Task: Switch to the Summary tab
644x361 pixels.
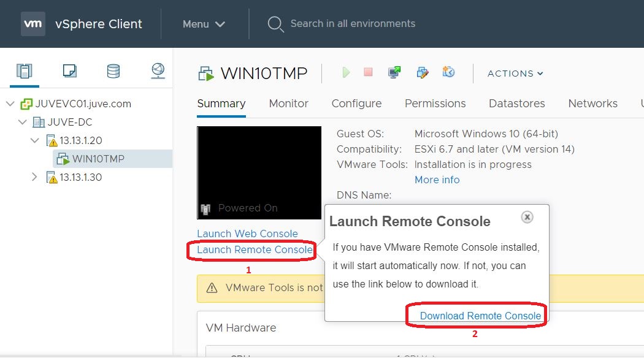Action: point(221,104)
